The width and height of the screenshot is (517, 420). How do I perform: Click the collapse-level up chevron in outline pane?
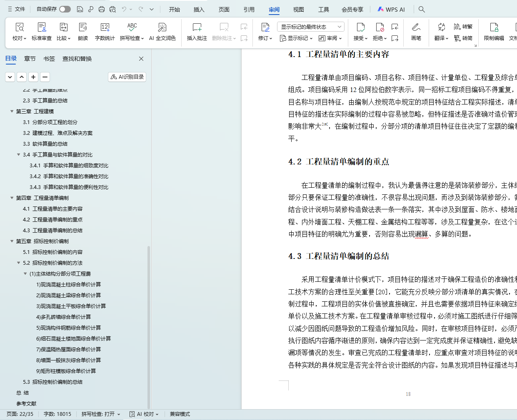(x=22, y=77)
